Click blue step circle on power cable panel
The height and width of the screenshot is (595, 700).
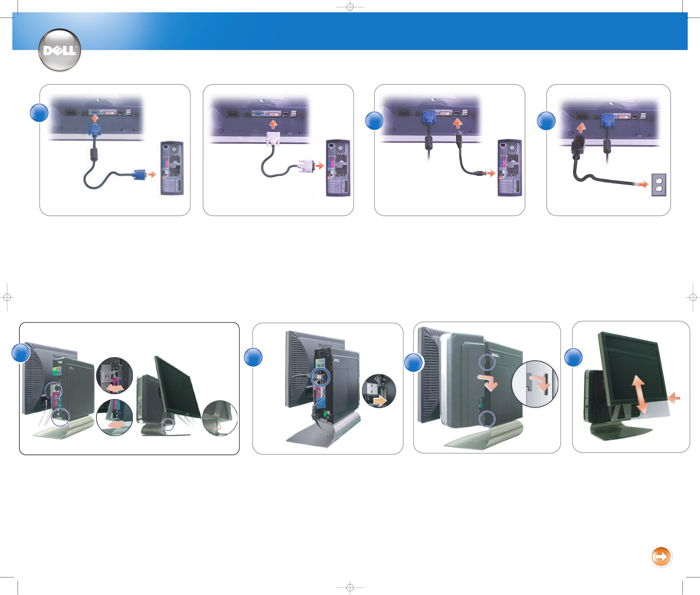pos(546,121)
